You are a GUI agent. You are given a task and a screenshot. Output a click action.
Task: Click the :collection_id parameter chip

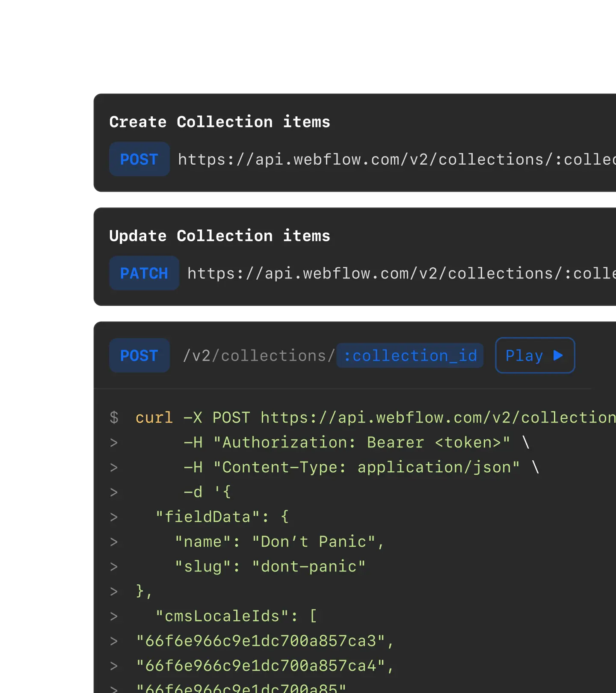click(410, 355)
